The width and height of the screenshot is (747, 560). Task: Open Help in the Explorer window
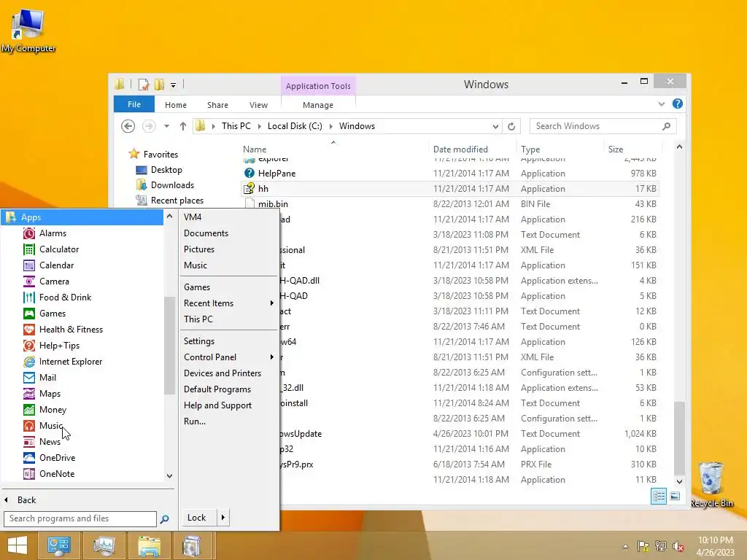click(x=678, y=104)
